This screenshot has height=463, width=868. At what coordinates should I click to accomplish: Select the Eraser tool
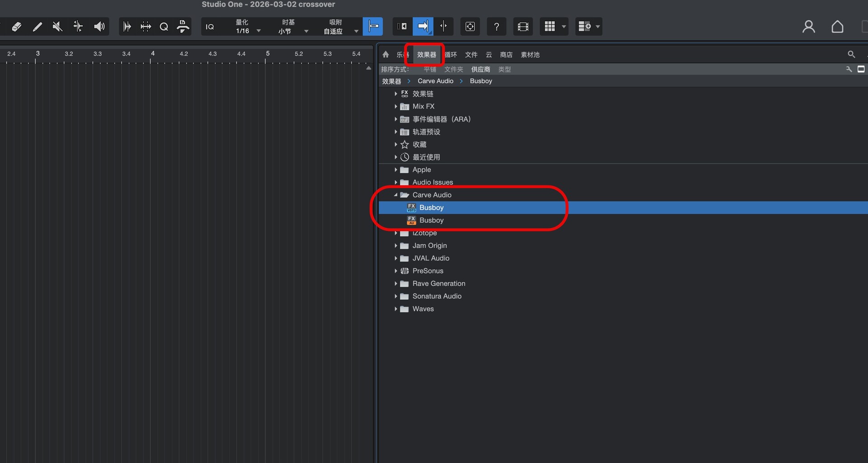coord(16,27)
